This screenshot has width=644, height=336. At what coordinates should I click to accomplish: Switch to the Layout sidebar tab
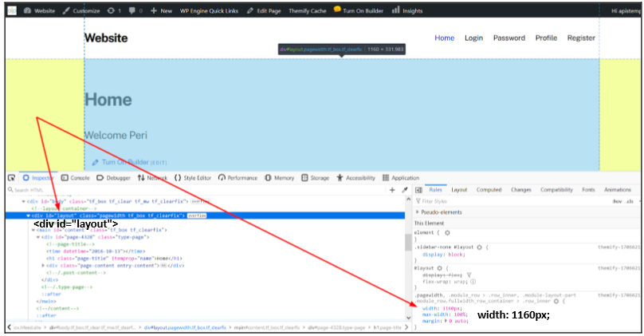tap(459, 190)
